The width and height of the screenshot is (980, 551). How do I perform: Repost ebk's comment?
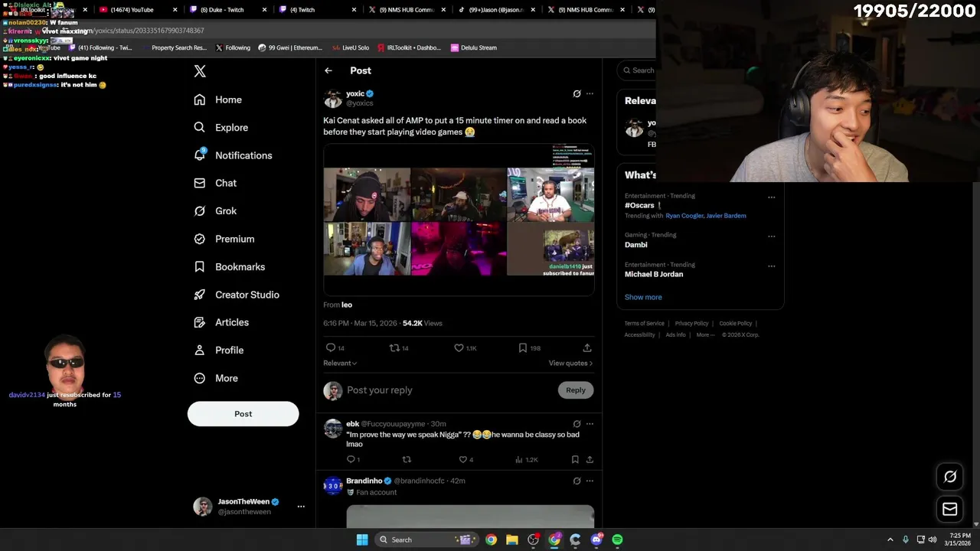(407, 459)
